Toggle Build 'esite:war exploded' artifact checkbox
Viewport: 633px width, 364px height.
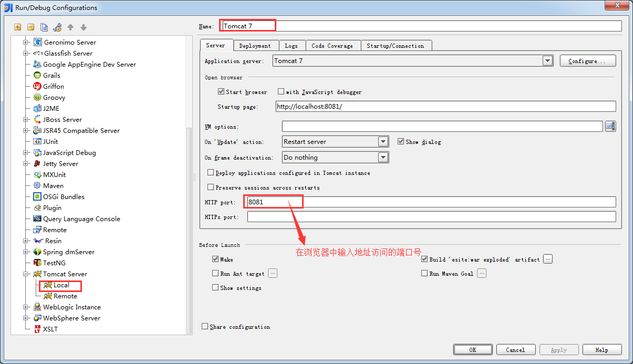click(424, 259)
